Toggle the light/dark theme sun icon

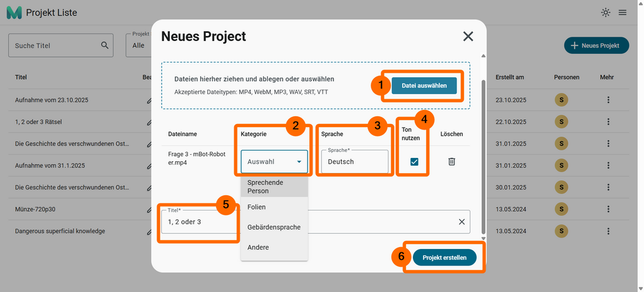point(605,13)
